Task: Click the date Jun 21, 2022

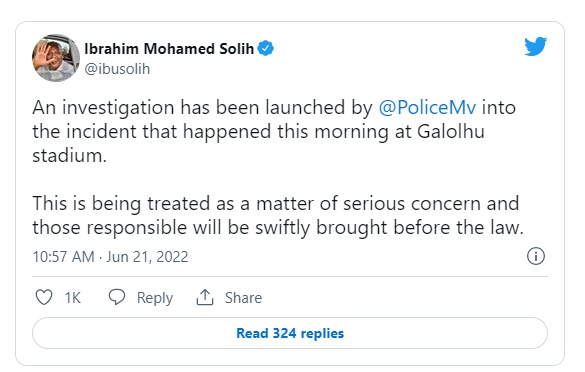Action: point(147,257)
